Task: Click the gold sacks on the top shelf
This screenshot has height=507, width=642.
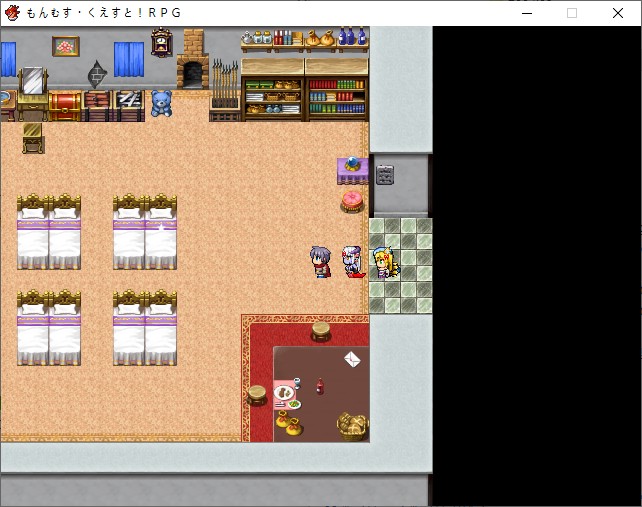Action: coord(320,38)
